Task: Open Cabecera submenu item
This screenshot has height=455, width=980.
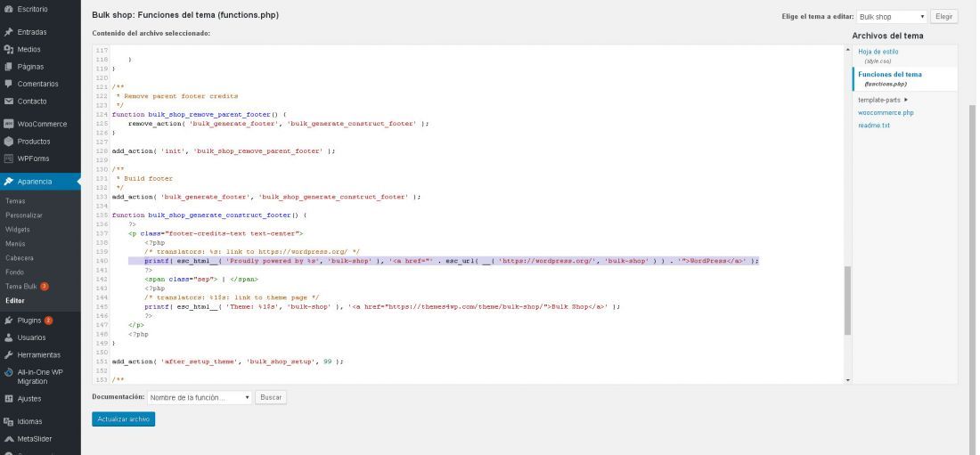Action: [20, 258]
